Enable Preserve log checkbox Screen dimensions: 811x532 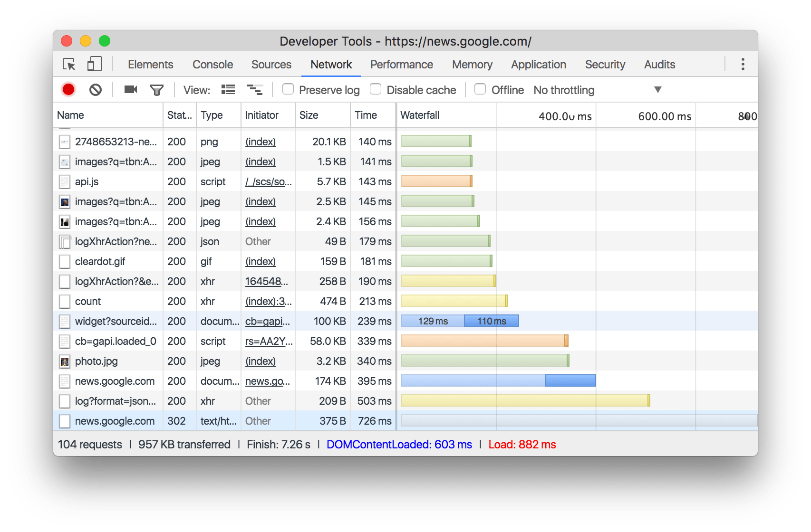click(288, 89)
